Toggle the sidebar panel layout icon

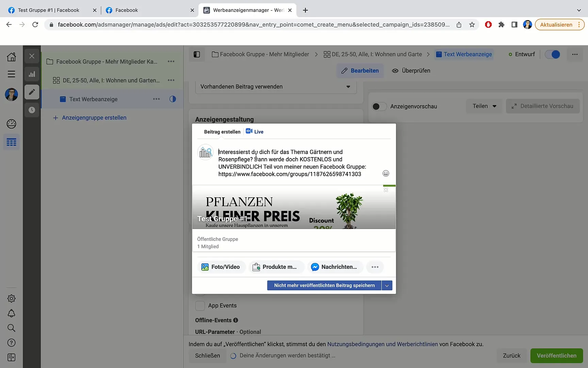pyautogui.click(x=197, y=55)
